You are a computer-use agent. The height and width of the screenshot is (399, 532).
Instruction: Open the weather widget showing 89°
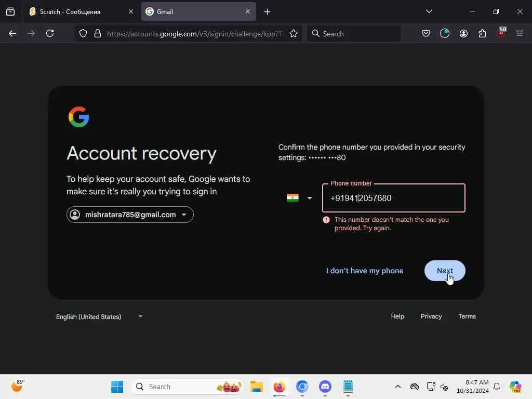[x=18, y=386]
